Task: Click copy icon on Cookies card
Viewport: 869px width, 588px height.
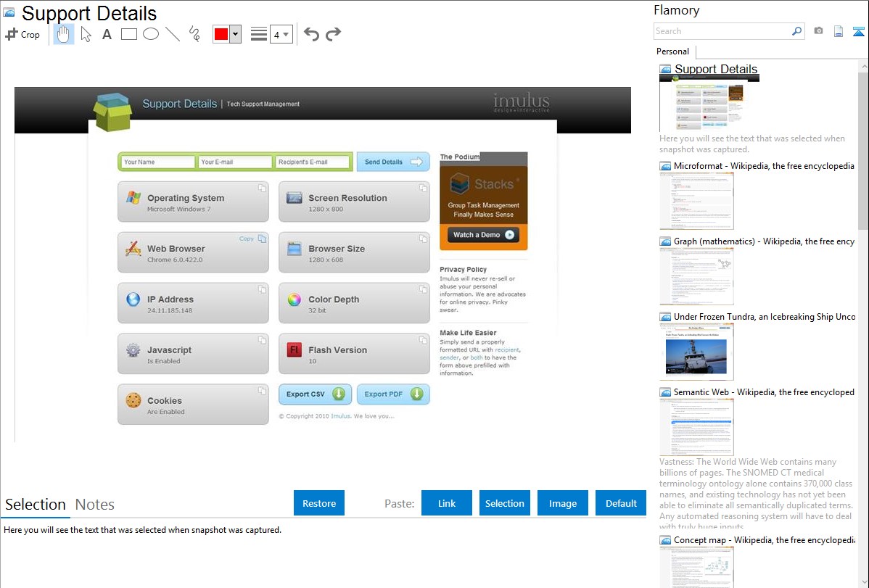Action: (x=262, y=391)
